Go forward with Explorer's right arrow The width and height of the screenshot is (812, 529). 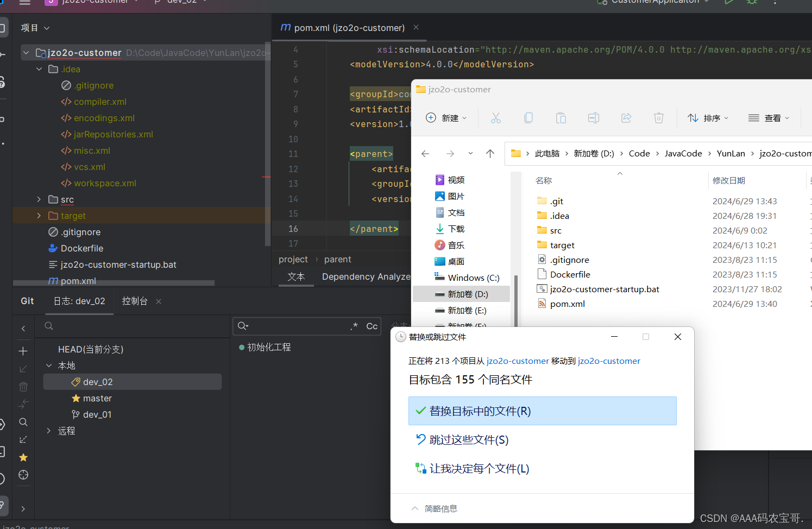450,154
